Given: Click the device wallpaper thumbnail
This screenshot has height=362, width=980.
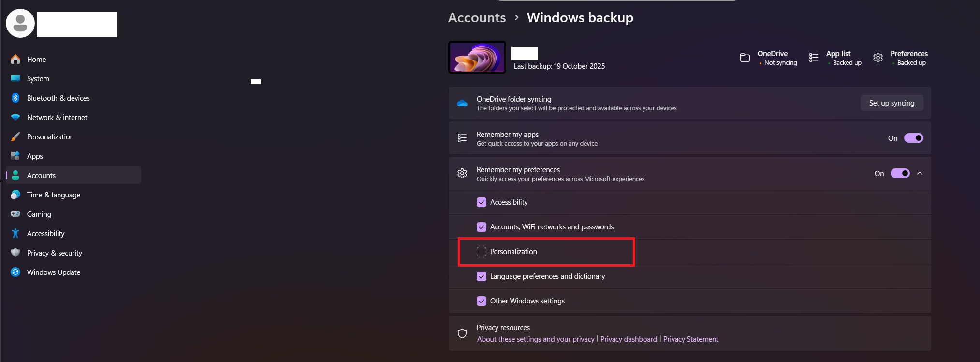Looking at the screenshot, I should pyautogui.click(x=477, y=57).
